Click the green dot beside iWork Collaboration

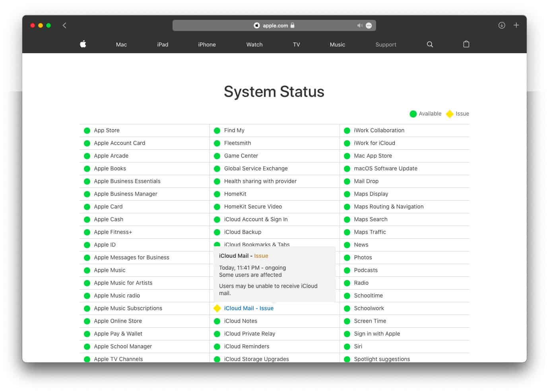[x=347, y=130]
